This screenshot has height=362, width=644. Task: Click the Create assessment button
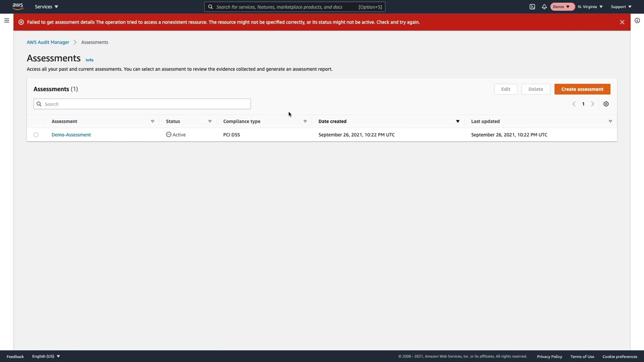(x=582, y=89)
